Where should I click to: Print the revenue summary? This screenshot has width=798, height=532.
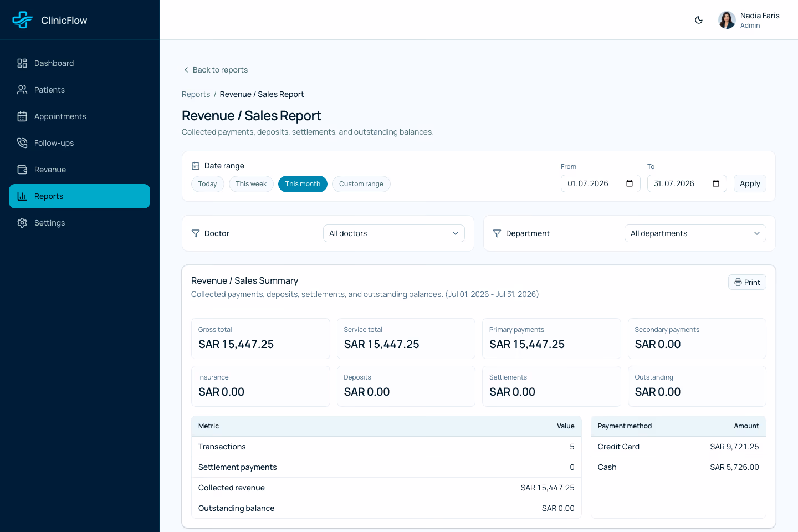pyautogui.click(x=747, y=282)
